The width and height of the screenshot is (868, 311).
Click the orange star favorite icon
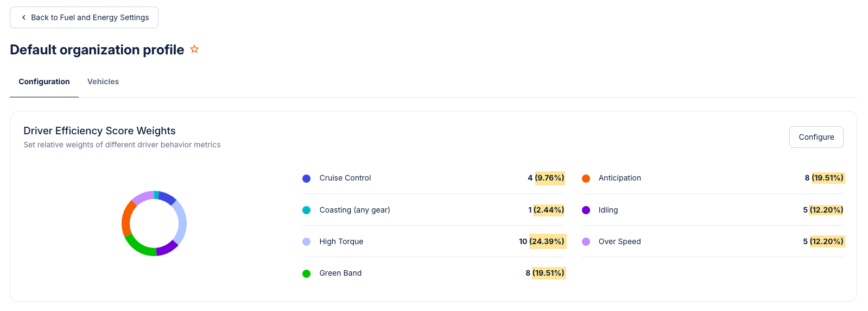pyautogui.click(x=194, y=49)
